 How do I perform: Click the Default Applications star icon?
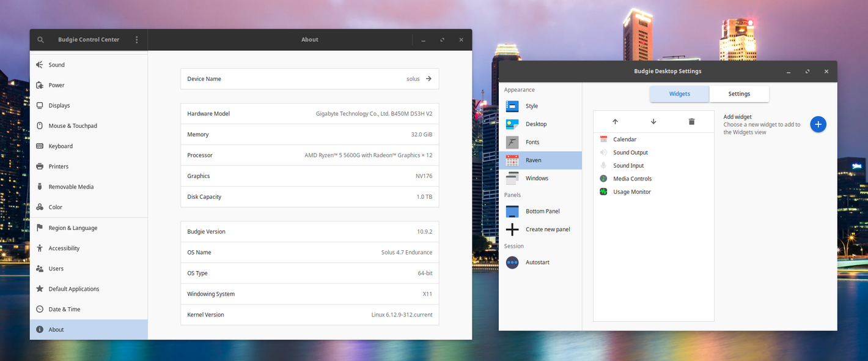point(40,289)
